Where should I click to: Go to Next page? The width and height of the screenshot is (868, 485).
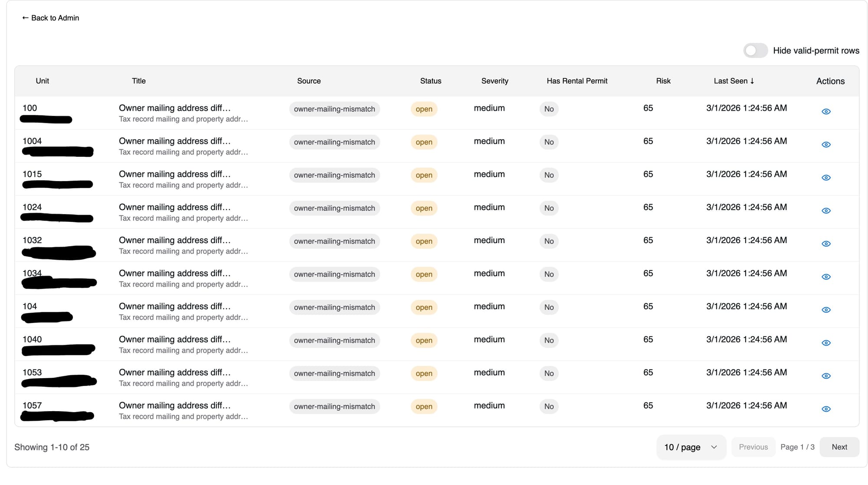pyautogui.click(x=839, y=447)
